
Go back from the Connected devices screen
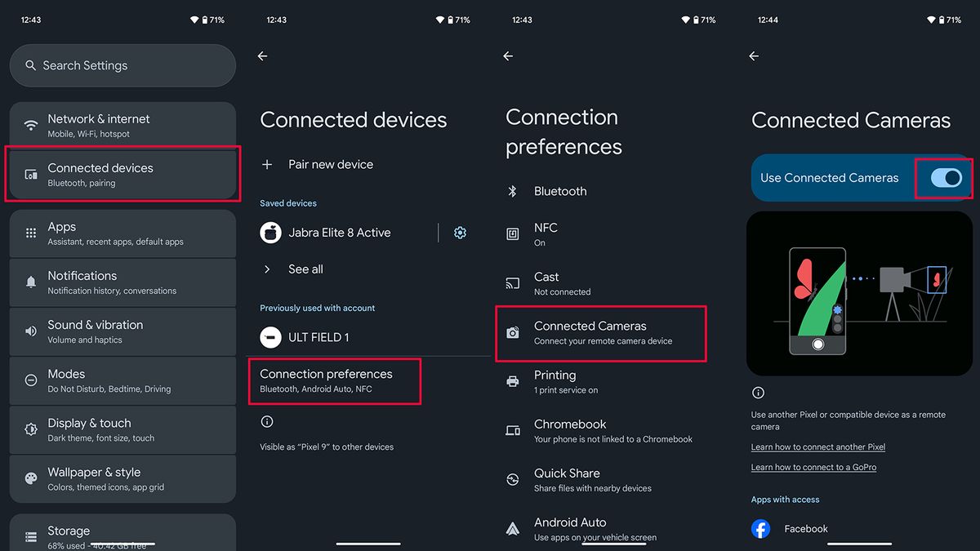(262, 56)
